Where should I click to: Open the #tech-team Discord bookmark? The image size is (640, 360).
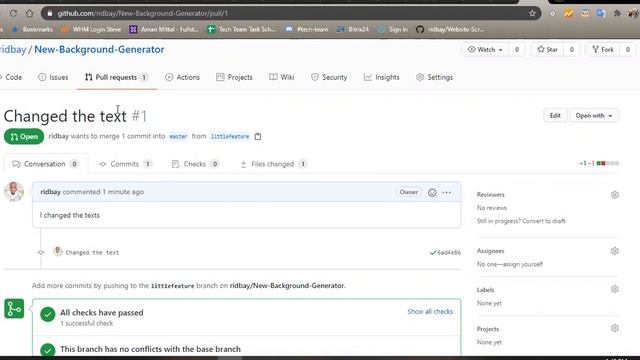[307, 29]
